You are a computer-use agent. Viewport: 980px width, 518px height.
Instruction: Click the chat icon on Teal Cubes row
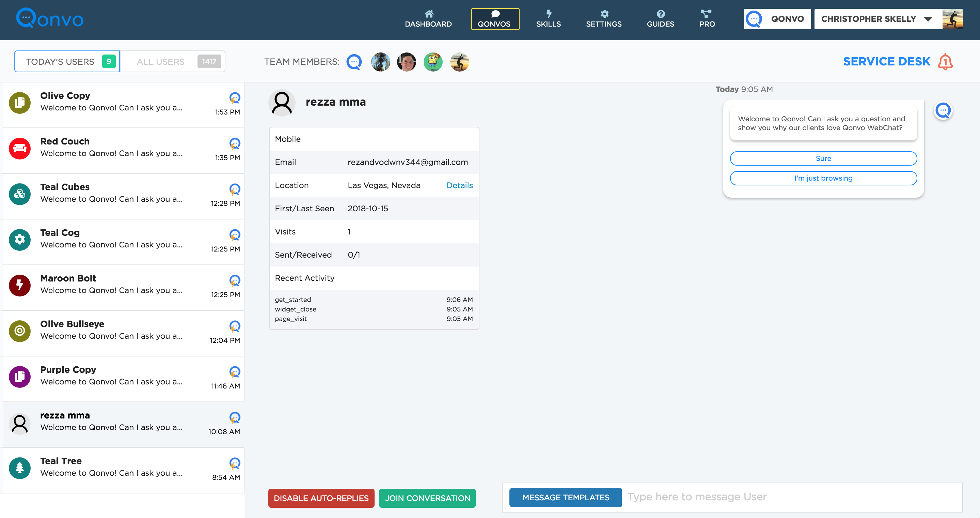pos(235,189)
